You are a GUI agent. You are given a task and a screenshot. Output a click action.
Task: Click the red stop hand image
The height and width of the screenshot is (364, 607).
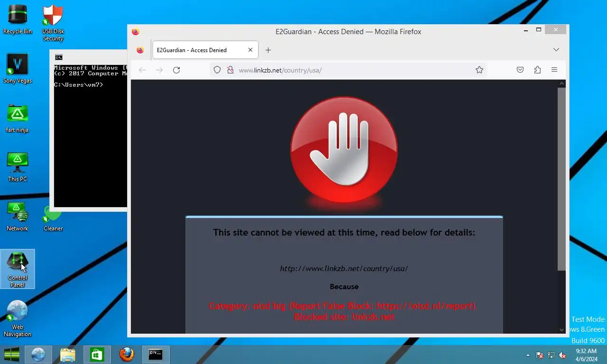tap(344, 151)
